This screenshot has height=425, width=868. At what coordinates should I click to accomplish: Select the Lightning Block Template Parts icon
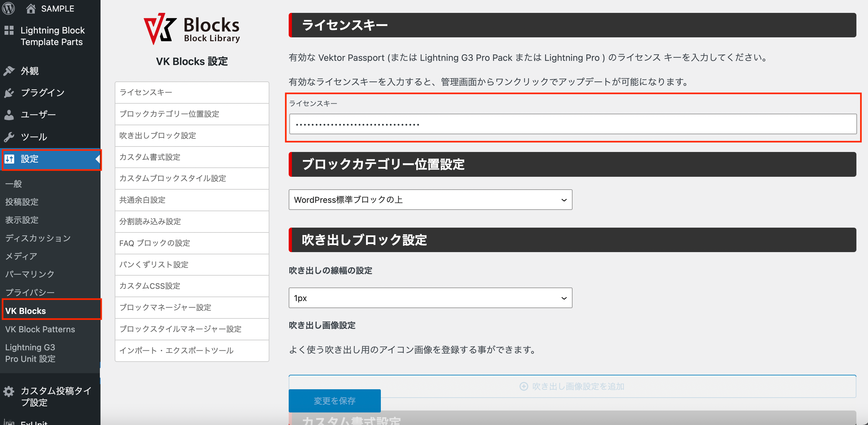9,30
